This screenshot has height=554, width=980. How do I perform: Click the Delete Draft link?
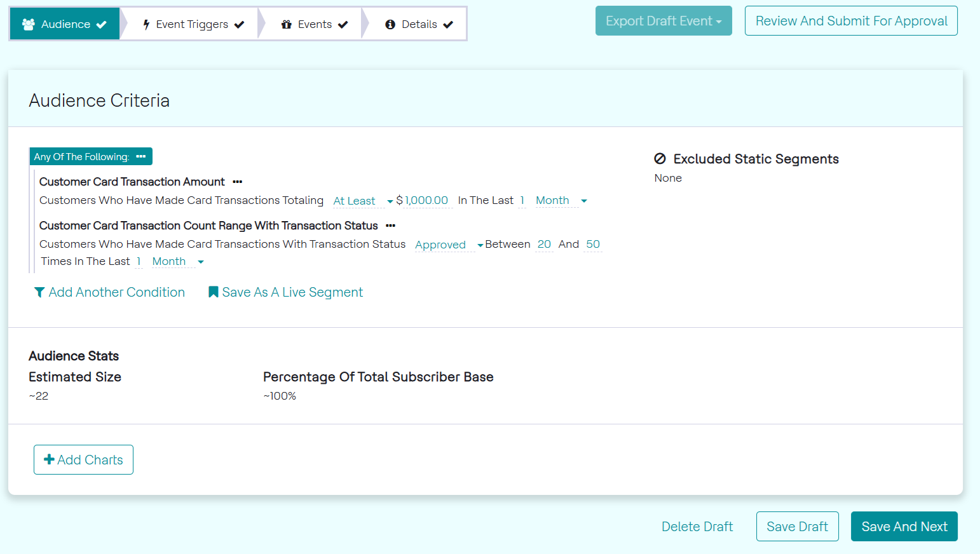[x=697, y=527]
